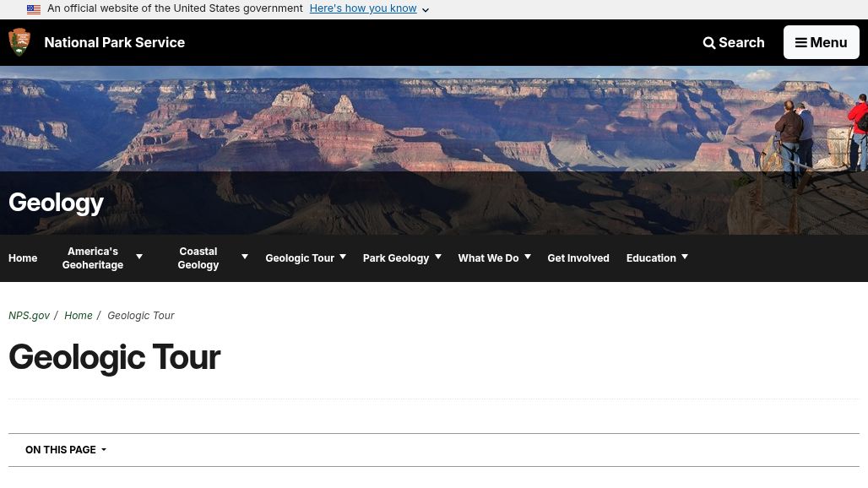
Task: Click the National Park Service title
Action: [x=114, y=41]
